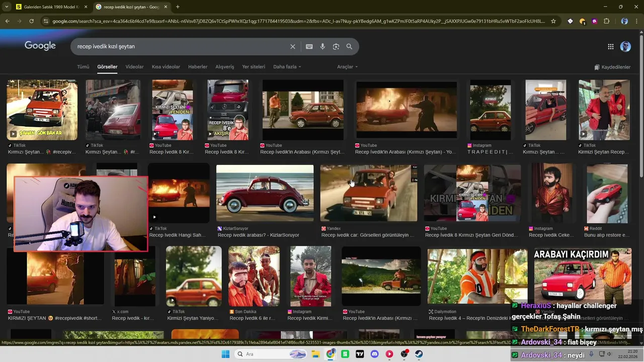Expand the Daha fazla dropdown

287,67
